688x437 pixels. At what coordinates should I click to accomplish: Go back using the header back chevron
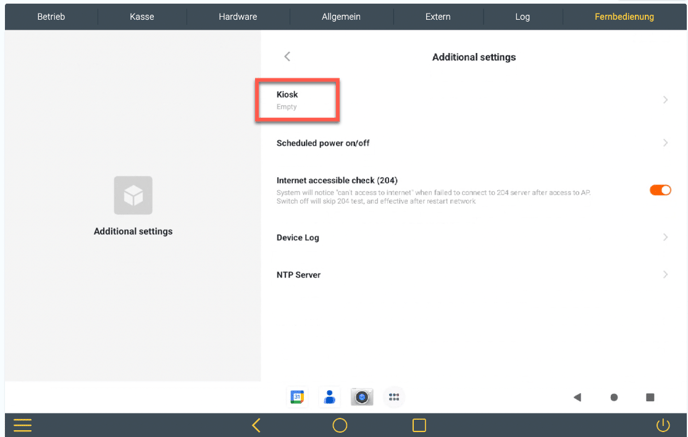pyautogui.click(x=287, y=57)
